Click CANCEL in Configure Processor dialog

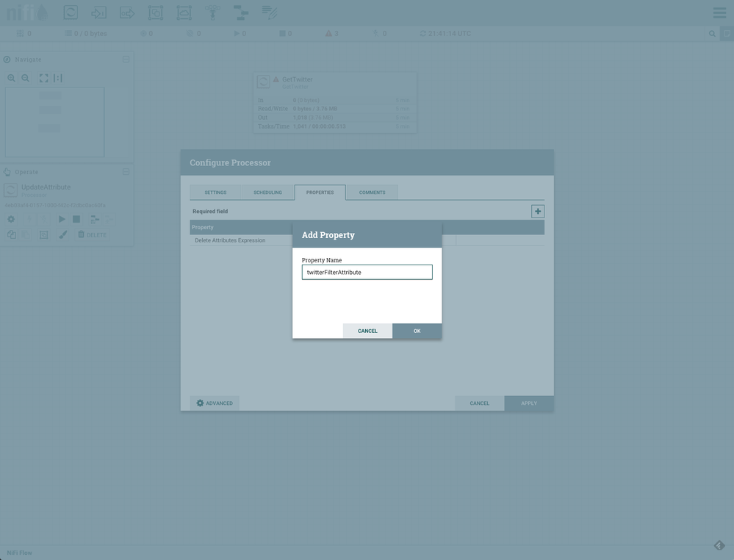point(479,403)
